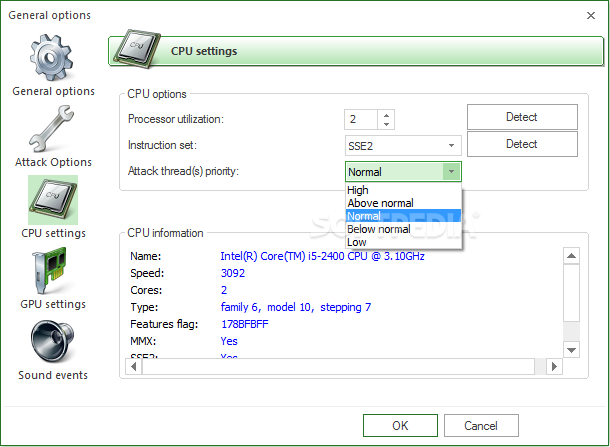Click the GPU settings sidebar label
Viewport: 610px width, 447px height.
[53, 304]
